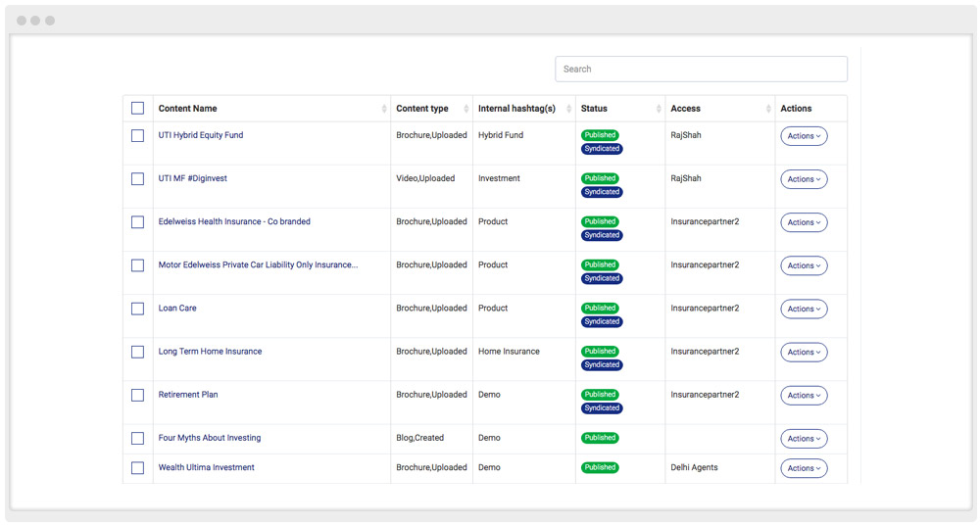Open UTI Hybrid Equity Fund content link

click(x=201, y=135)
